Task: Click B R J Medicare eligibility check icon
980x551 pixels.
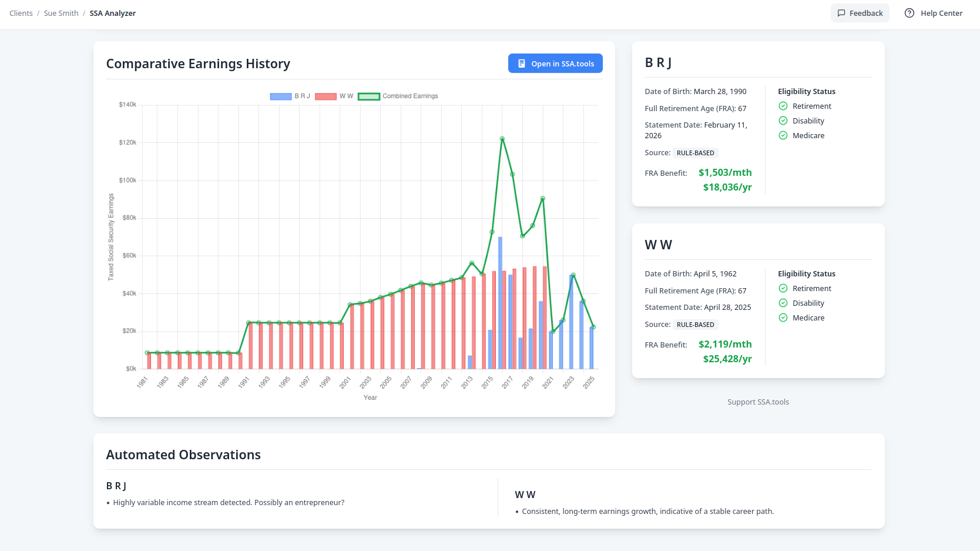Action: pyautogui.click(x=783, y=135)
